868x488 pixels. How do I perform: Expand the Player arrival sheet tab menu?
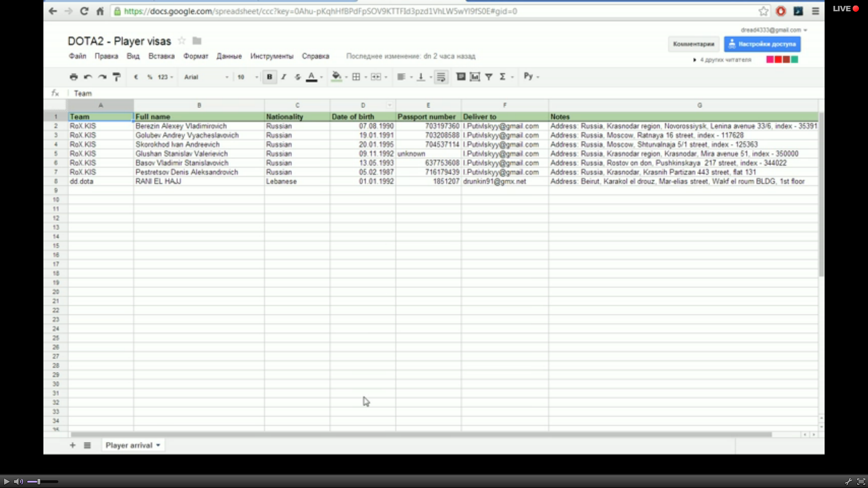pyautogui.click(x=158, y=445)
